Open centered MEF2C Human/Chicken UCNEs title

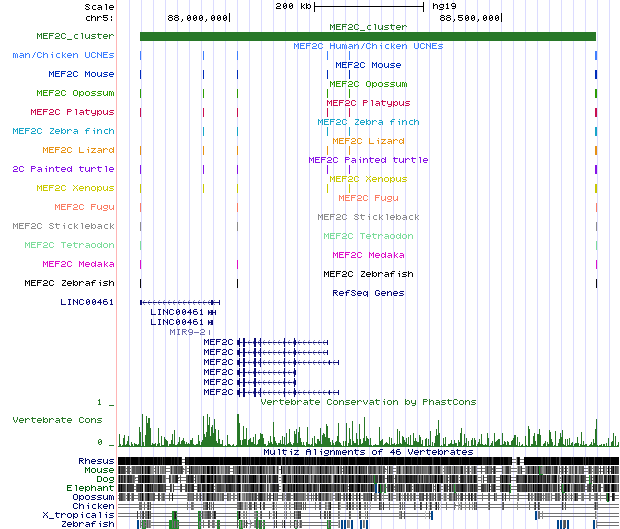[368, 46]
